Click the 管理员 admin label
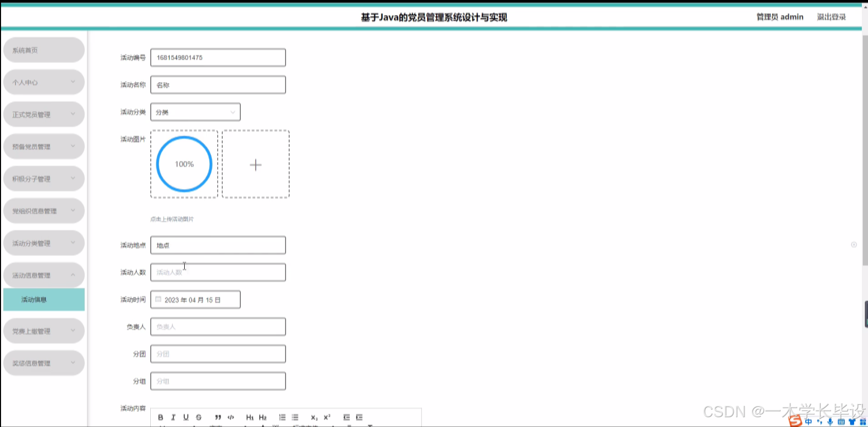 click(x=780, y=17)
